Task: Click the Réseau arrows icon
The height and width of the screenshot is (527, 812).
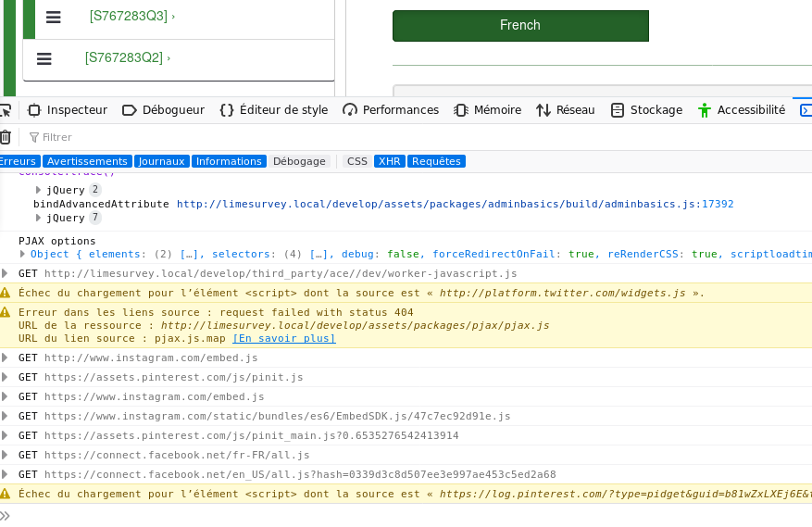Action: [x=543, y=110]
